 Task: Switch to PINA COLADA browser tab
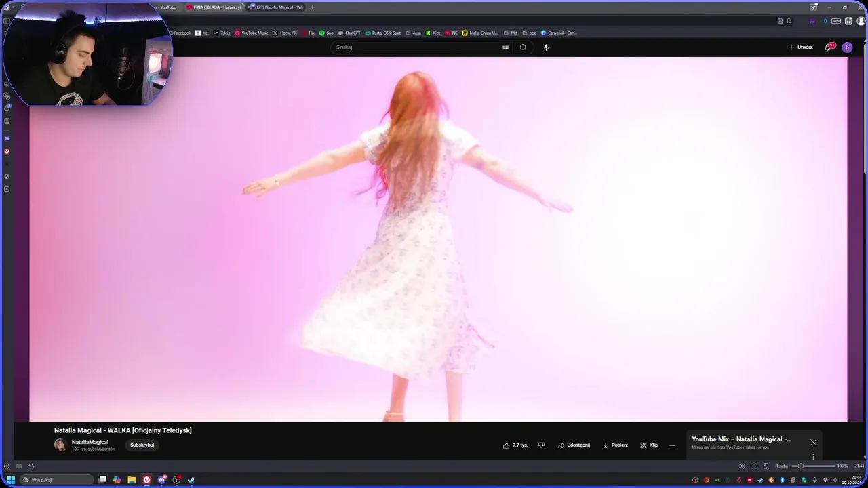click(215, 7)
